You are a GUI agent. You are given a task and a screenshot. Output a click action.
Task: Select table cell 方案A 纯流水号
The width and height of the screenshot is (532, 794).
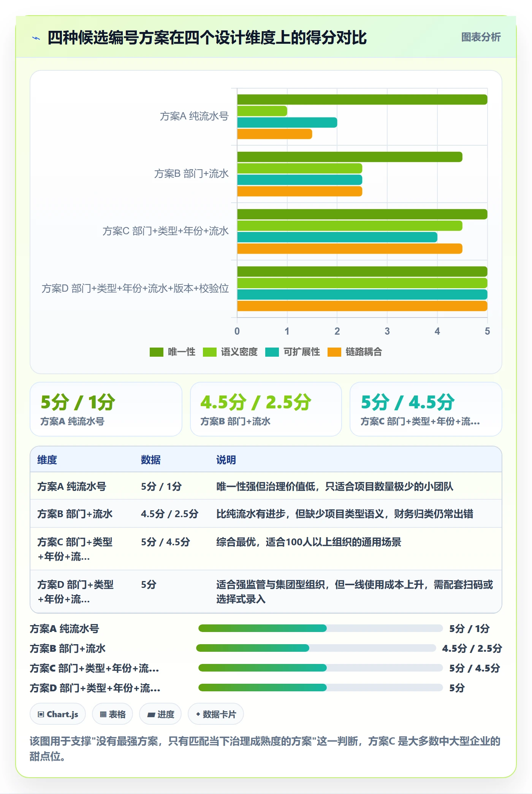coord(72,486)
